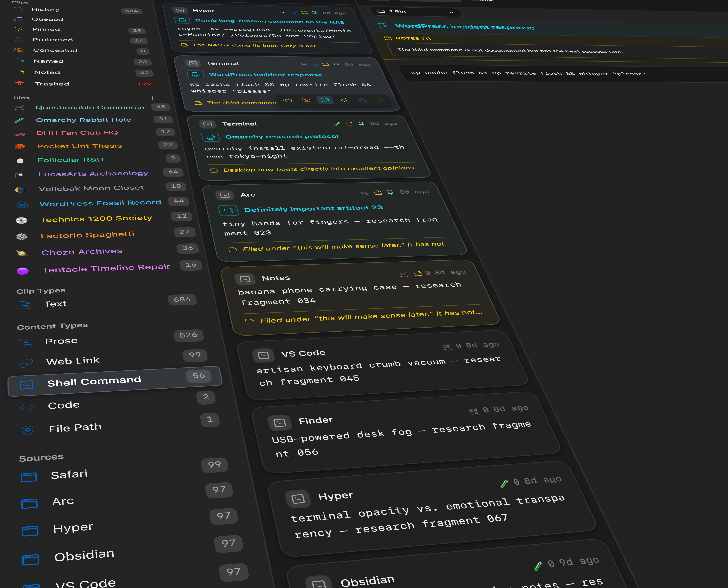Click the purple blob icon of Tentacle Timeline Repair
728x588 pixels.
pos(23,271)
